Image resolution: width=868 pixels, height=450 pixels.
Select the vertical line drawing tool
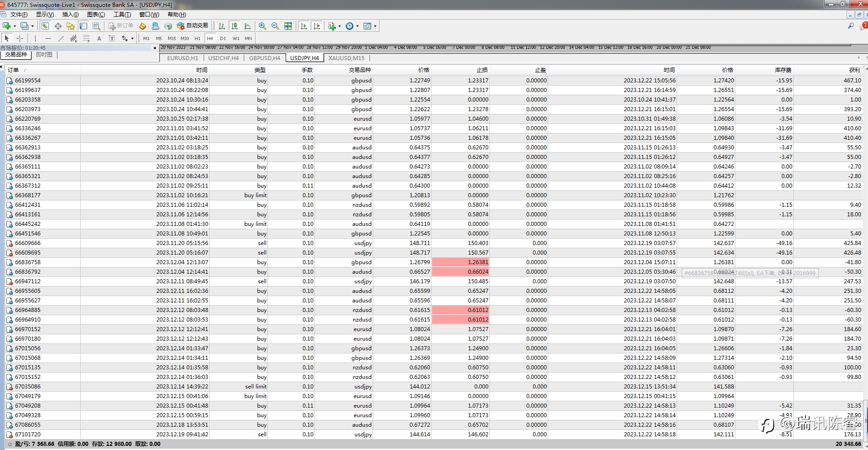point(35,39)
